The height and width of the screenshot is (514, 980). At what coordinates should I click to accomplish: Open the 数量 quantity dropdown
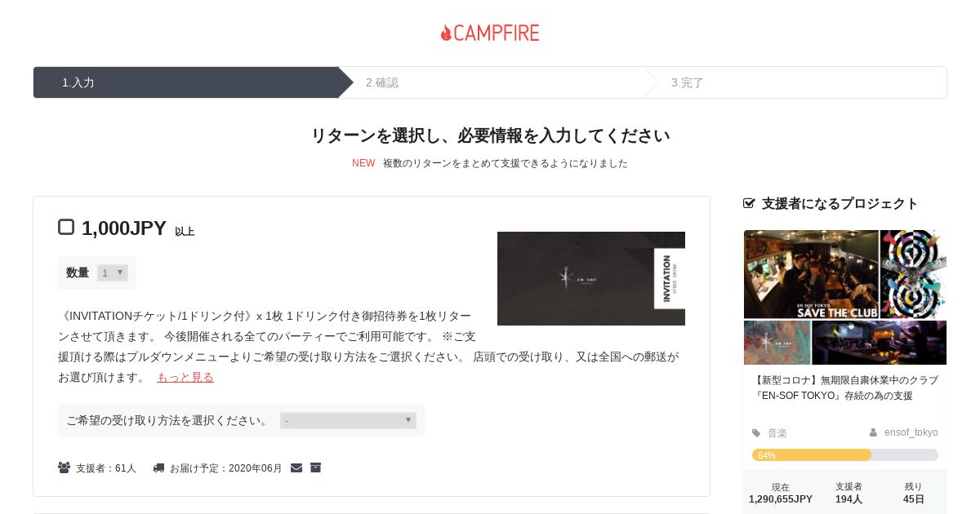(113, 273)
